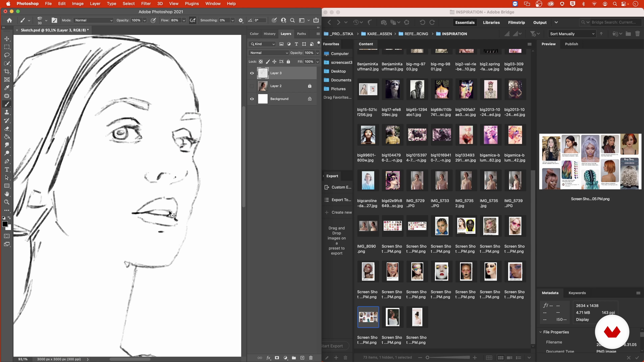Select the Clone Stamp tool
Screen dimensions: 644x362
(x=7, y=112)
